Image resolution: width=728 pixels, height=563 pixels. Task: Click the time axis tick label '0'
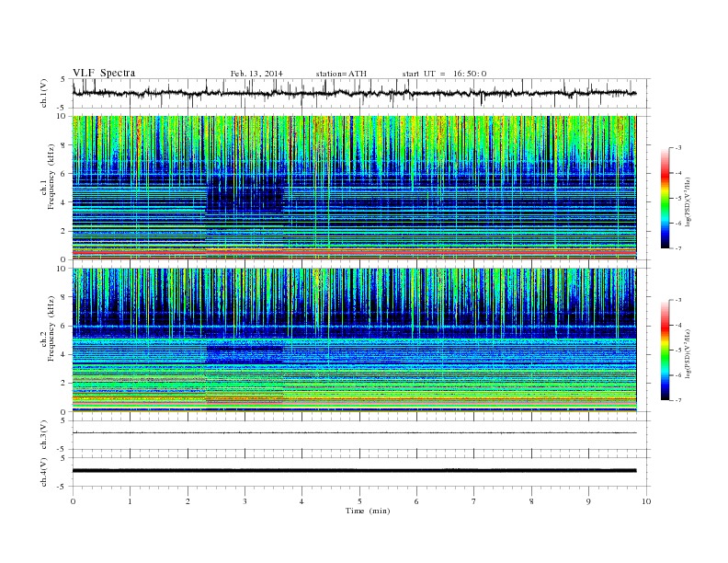[73, 501]
